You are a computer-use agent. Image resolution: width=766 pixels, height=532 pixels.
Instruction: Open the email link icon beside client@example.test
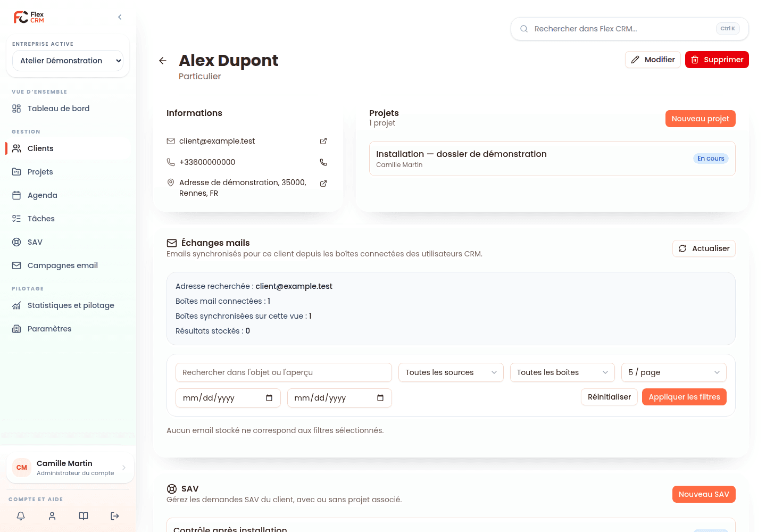[x=323, y=141]
